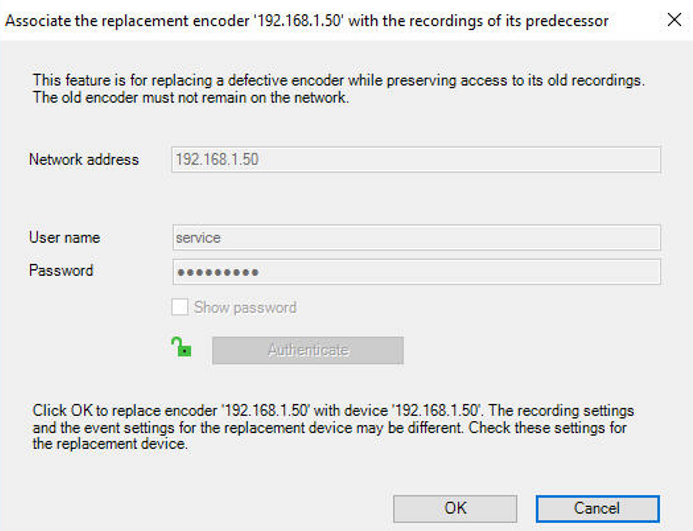
Task: Focus the Network address input field
Action: click(x=416, y=160)
